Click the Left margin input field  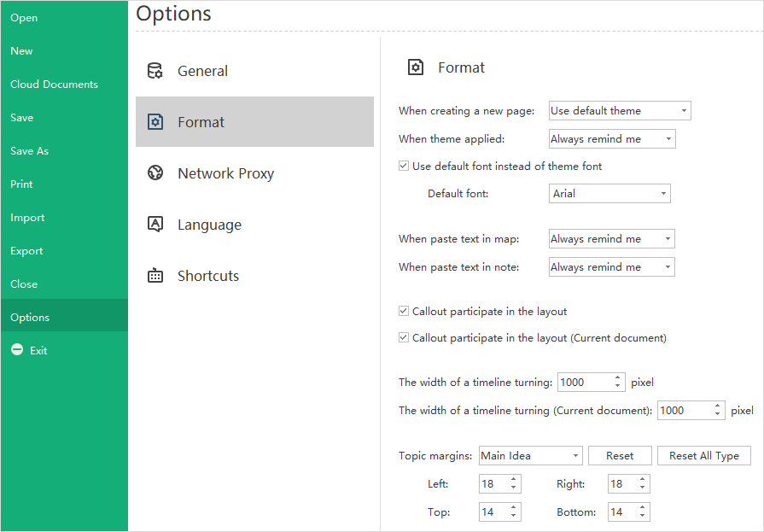493,484
